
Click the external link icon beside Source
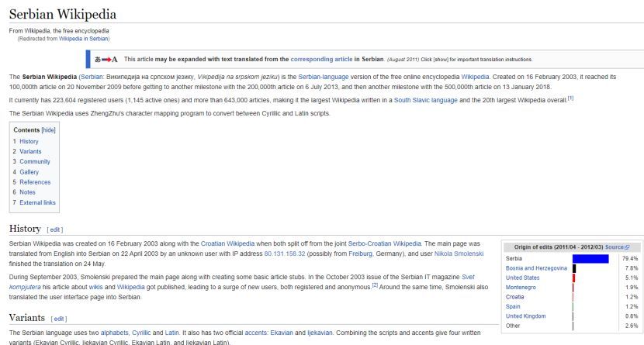pyautogui.click(x=628, y=247)
